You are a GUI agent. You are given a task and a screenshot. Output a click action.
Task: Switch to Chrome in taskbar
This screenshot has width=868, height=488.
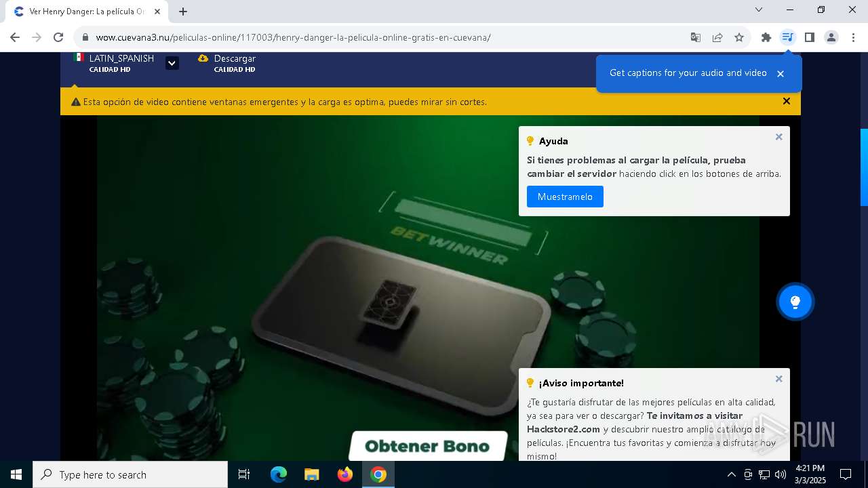pyautogui.click(x=378, y=474)
